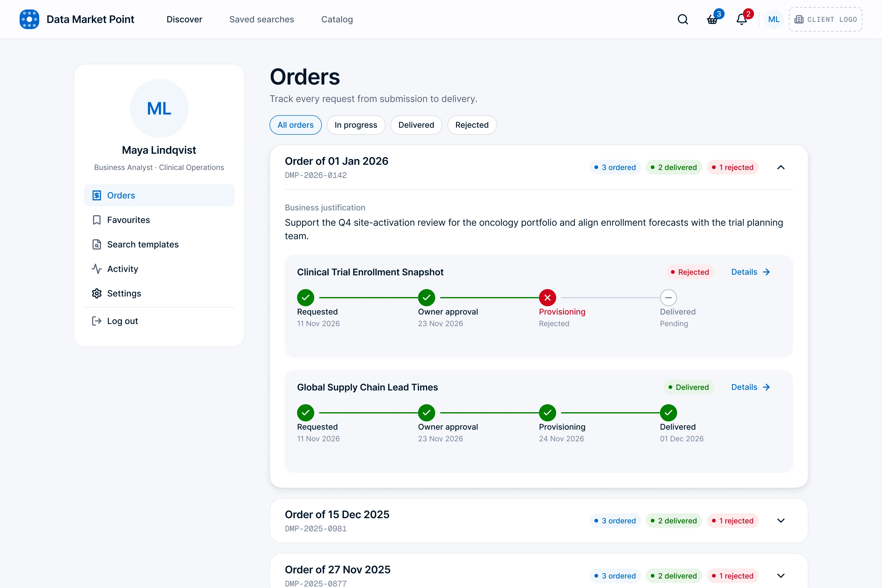Click order number DMP-2026-0142
The height and width of the screenshot is (588, 882).
coord(316,175)
